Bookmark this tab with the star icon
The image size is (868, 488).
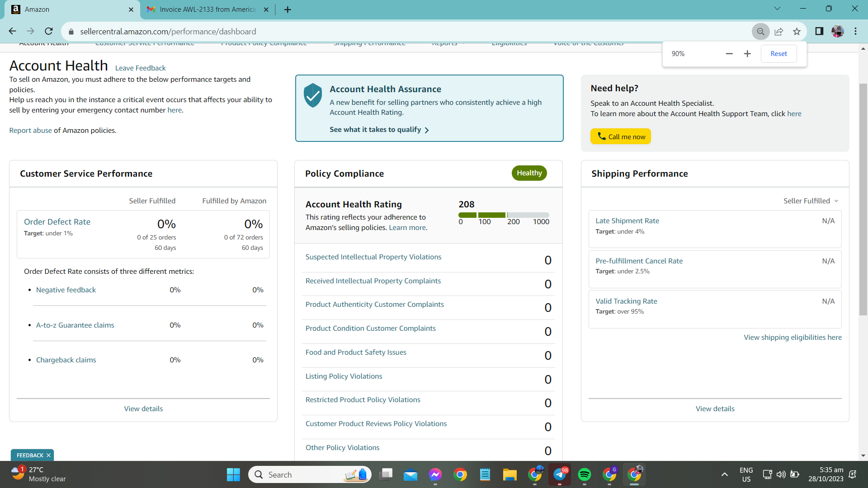tap(797, 32)
